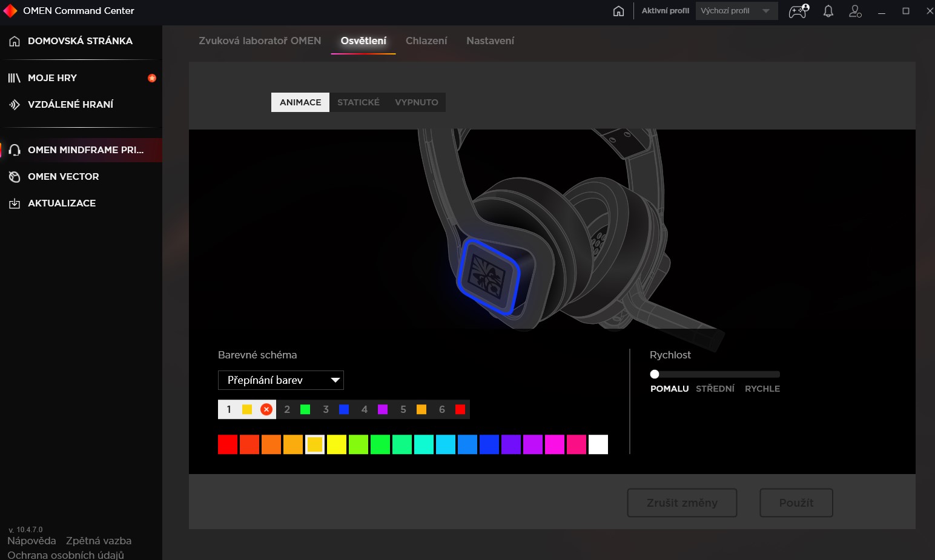Click Zrušit změny button
This screenshot has height=560, width=935.
coord(682,503)
